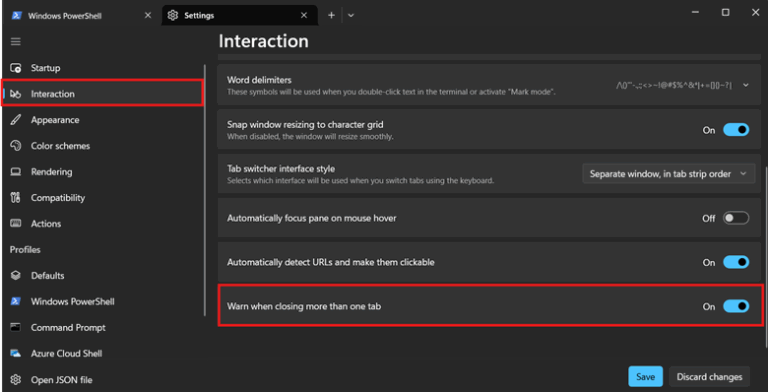768x392 pixels.
Task: Open the hamburger navigation menu
Action: coord(16,42)
